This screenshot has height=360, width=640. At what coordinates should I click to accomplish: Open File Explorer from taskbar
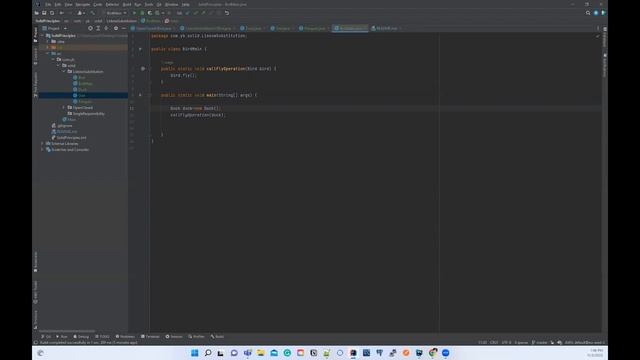coord(261,353)
